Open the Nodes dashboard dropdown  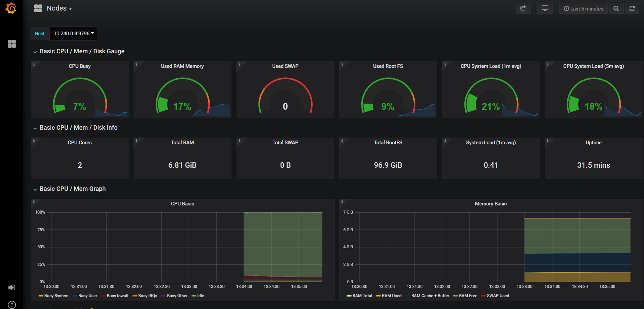[x=59, y=8]
